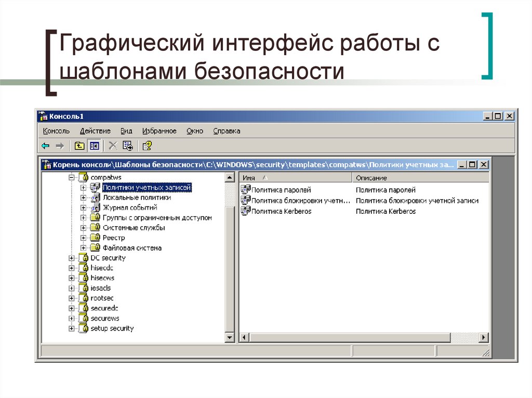Click the Up One Level folder icon

point(79,146)
